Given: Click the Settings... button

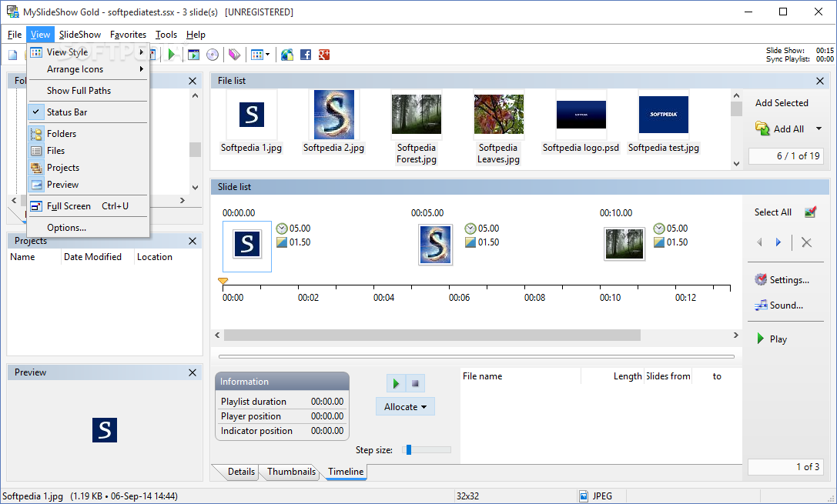Looking at the screenshot, I should click(x=782, y=280).
